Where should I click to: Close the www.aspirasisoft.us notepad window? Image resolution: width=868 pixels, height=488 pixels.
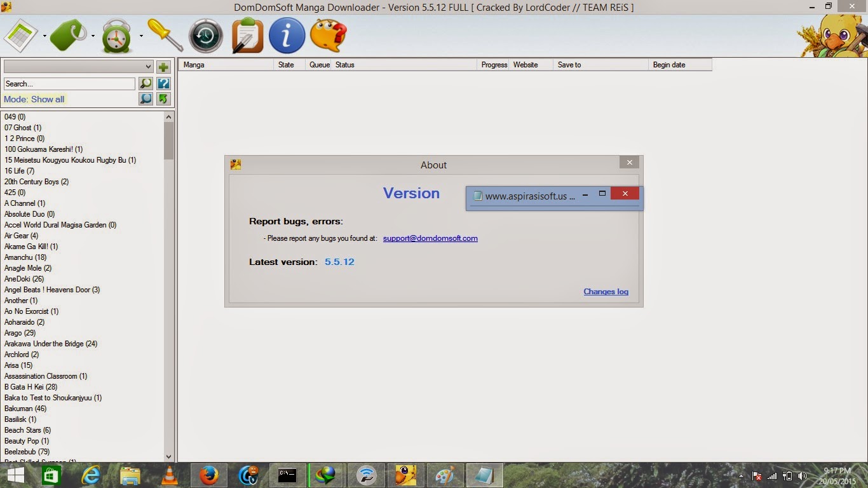(x=625, y=193)
